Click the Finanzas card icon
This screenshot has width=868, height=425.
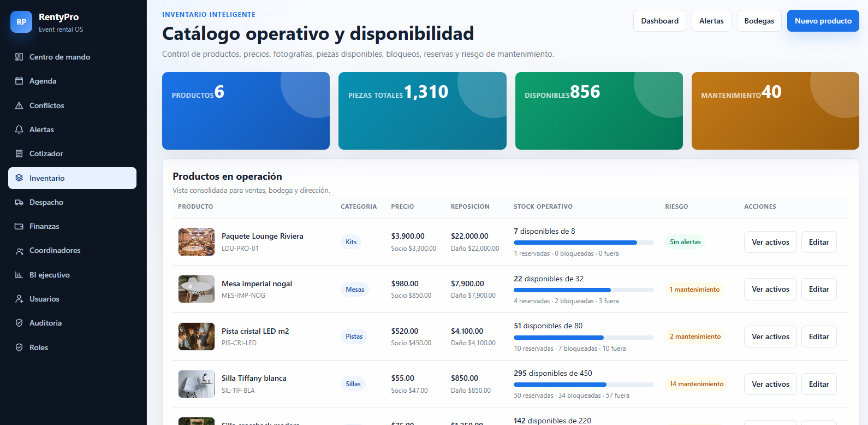pos(19,226)
